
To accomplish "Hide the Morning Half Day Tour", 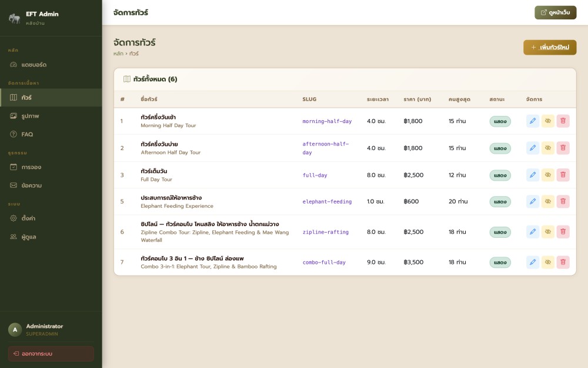I will (547, 121).
